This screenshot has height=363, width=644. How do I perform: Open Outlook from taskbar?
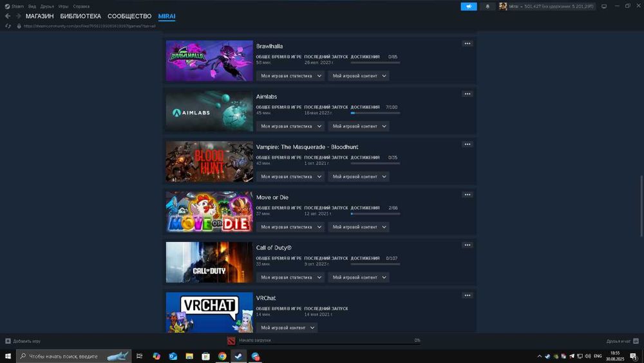[x=173, y=356]
